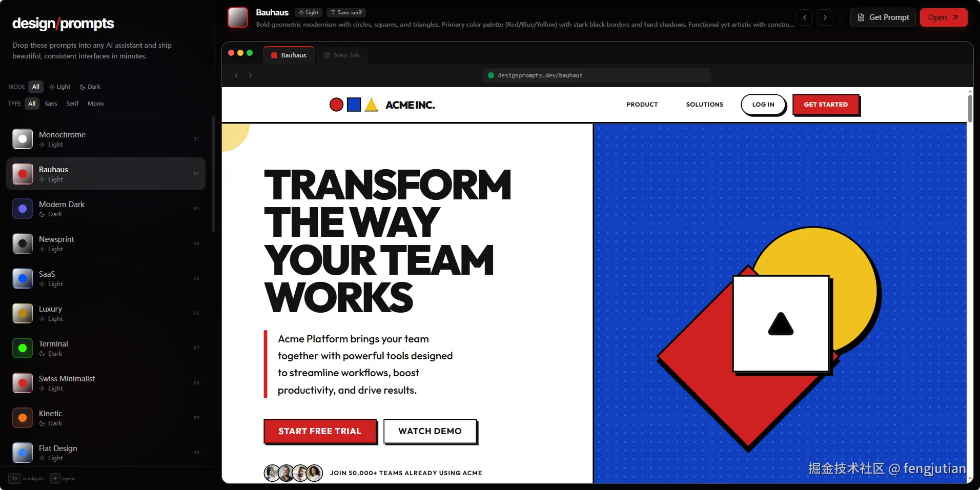The width and height of the screenshot is (980, 490).
Task: Go to next design with right chevron
Action: tap(825, 17)
